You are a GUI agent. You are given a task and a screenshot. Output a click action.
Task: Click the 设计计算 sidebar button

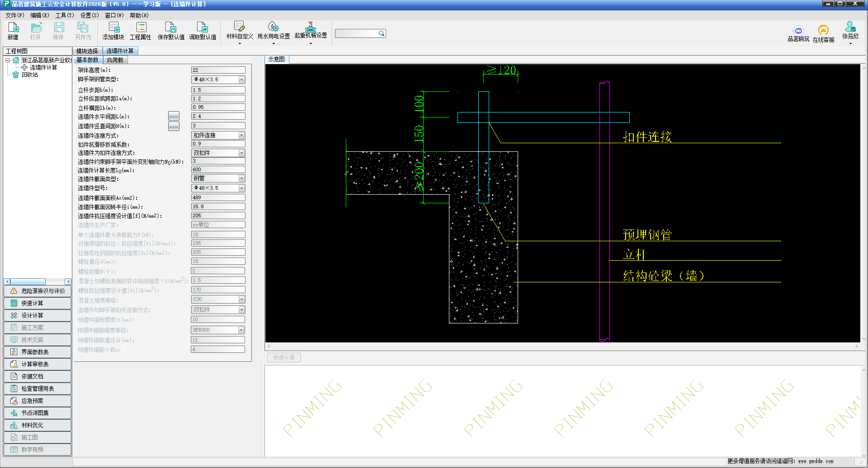[38, 315]
